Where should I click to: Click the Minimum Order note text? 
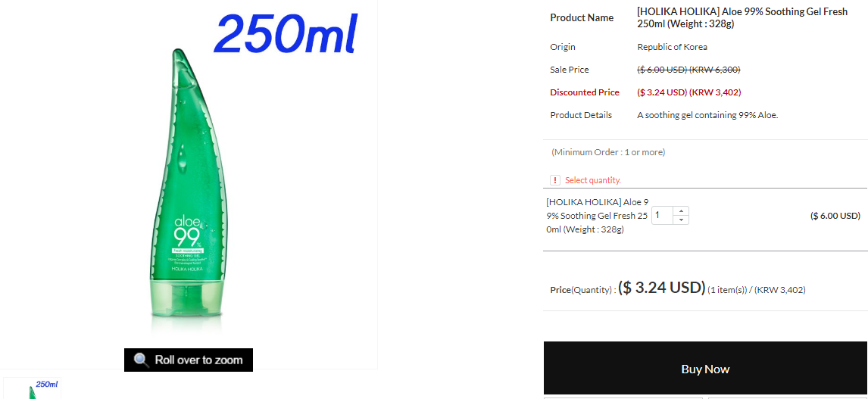click(x=608, y=152)
